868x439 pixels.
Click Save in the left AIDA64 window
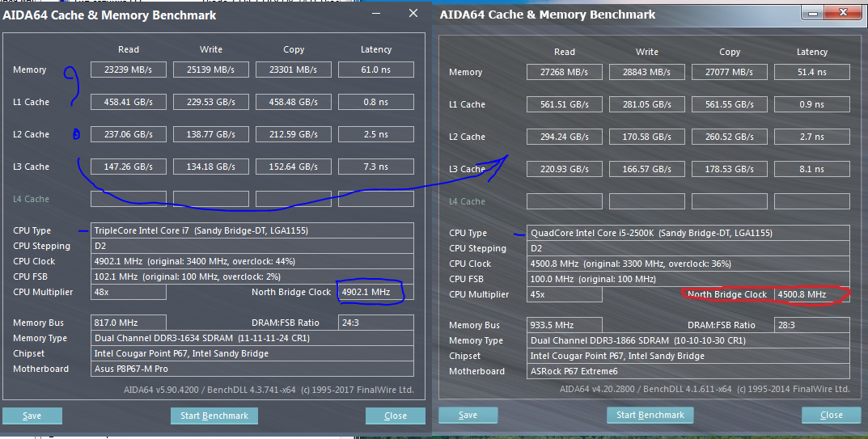[x=32, y=416]
